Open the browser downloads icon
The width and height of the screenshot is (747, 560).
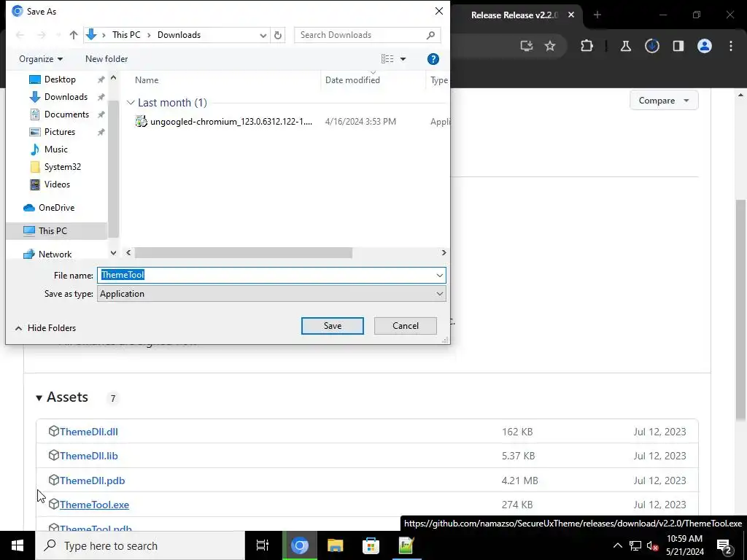pos(651,46)
